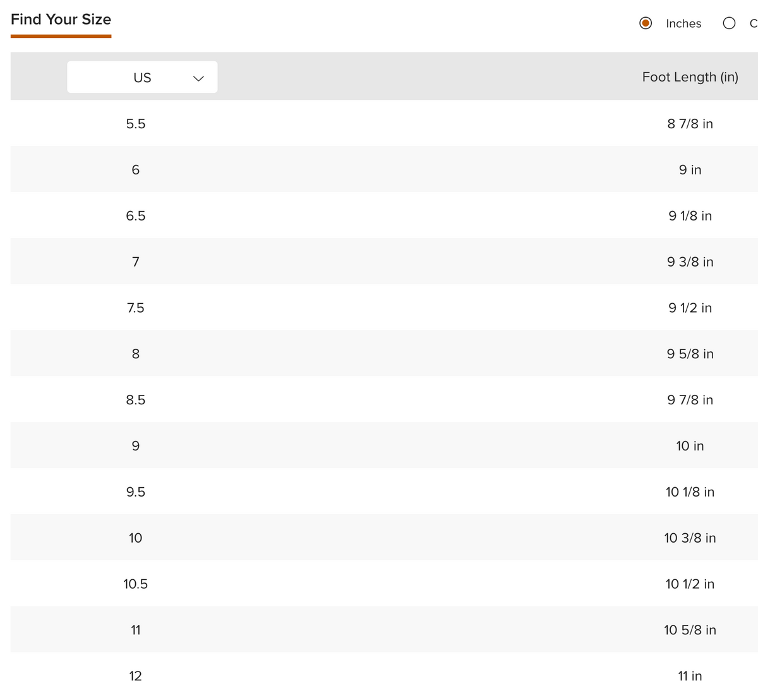Viewport: 758px width, 700px height.
Task: Click the size 12 row
Action: pos(384,676)
